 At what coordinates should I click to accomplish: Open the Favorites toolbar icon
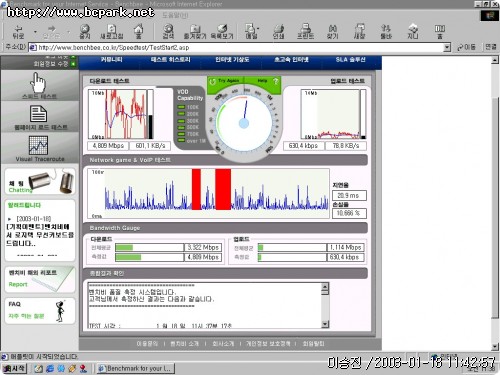tap(195, 31)
